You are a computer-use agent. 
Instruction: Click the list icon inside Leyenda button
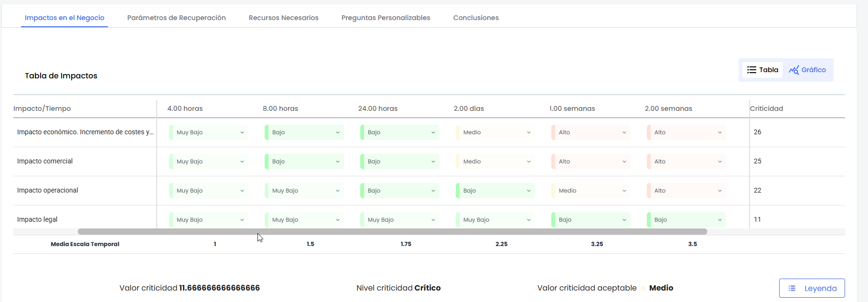[x=792, y=288]
